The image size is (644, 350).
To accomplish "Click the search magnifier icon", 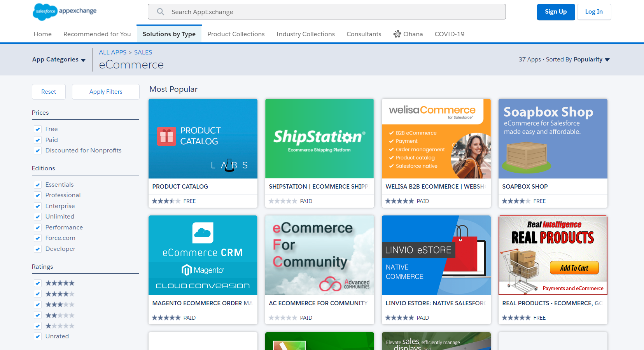I will click(160, 12).
